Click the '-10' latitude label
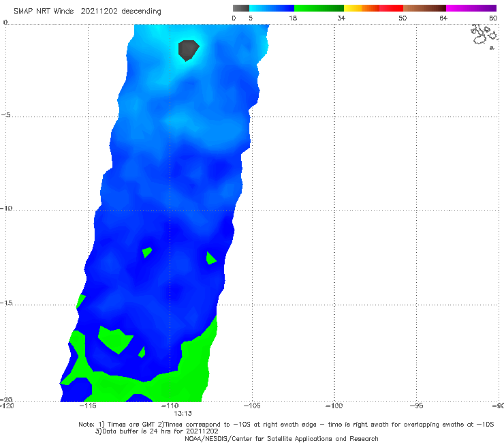Viewport: 504px width, 443px height. tap(6, 208)
